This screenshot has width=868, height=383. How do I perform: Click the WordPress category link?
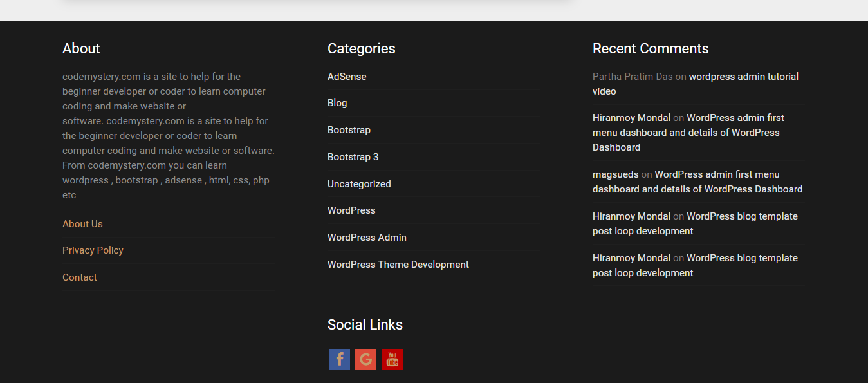[351, 210]
